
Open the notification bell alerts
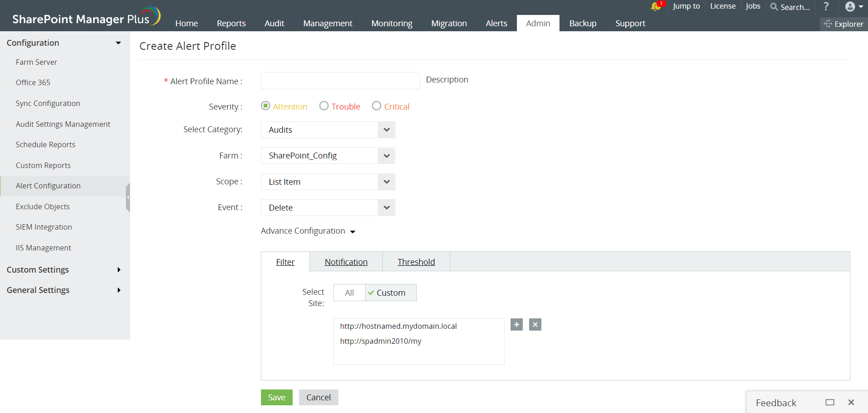656,6
